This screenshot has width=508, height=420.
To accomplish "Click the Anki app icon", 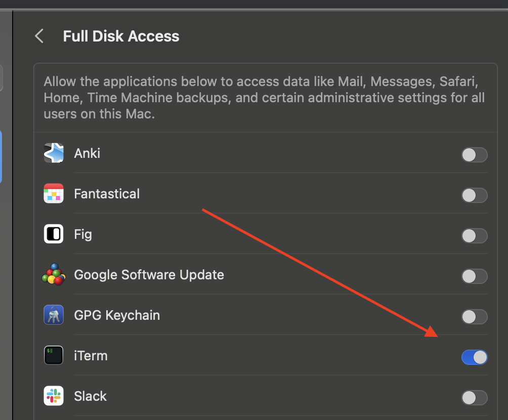I will [x=54, y=153].
